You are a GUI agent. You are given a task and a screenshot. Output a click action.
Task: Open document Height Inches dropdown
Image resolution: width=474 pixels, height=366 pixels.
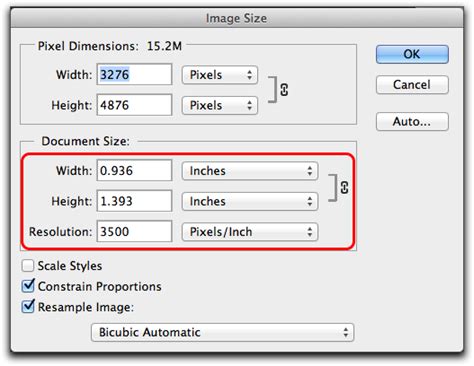[250, 201]
